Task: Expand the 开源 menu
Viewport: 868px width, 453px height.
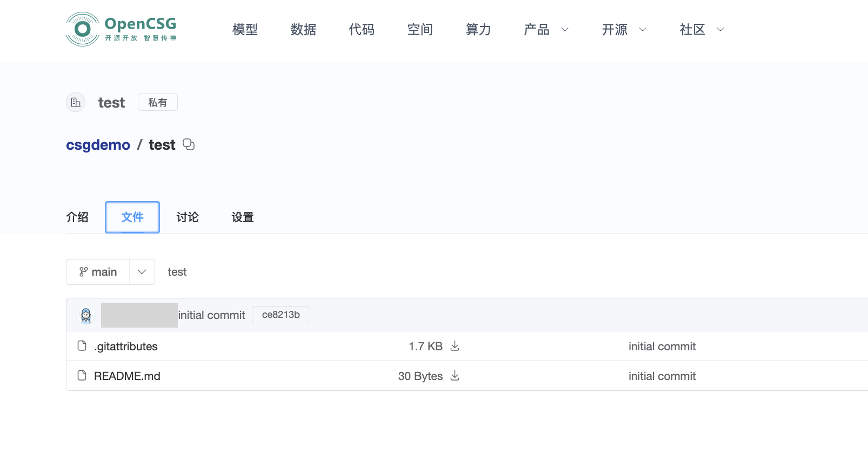Action: click(624, 30)
